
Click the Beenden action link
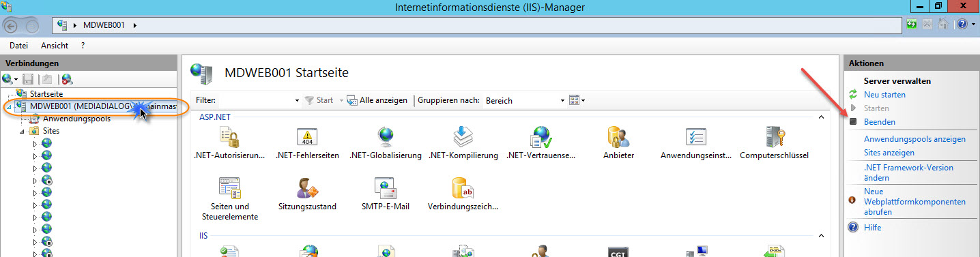[x=880, y=122]
